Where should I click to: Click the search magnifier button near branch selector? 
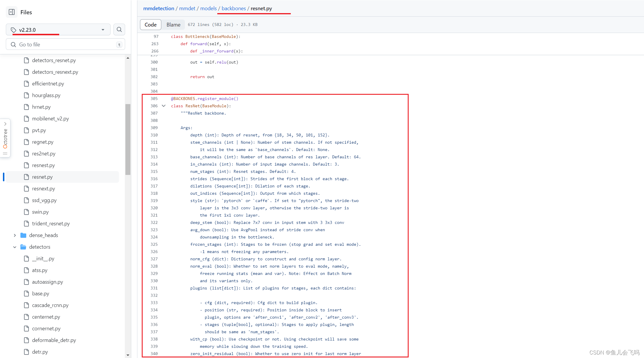click(119, 29)
